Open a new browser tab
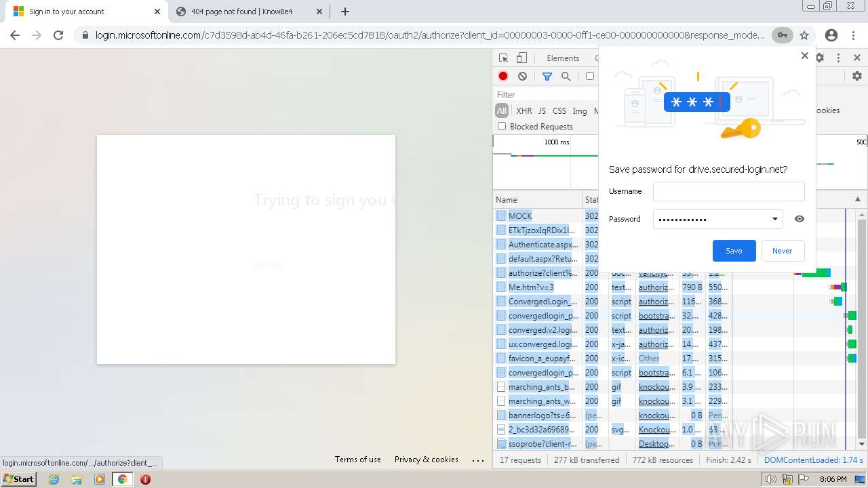868x488 pixels. pyautogui.click(x=345, y=12)
